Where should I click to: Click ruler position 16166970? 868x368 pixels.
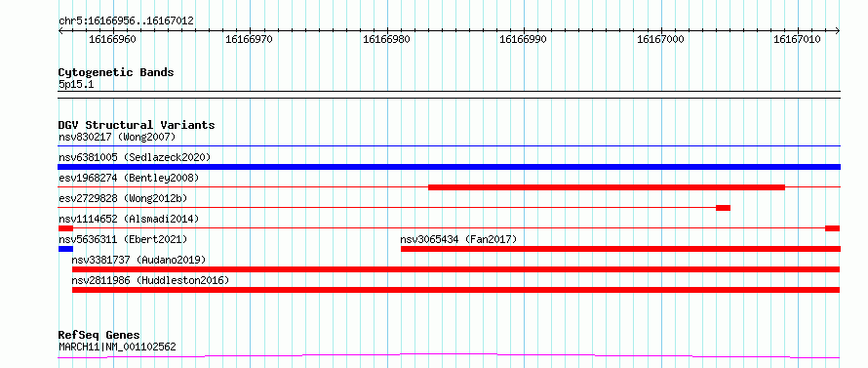pos(250,39)
